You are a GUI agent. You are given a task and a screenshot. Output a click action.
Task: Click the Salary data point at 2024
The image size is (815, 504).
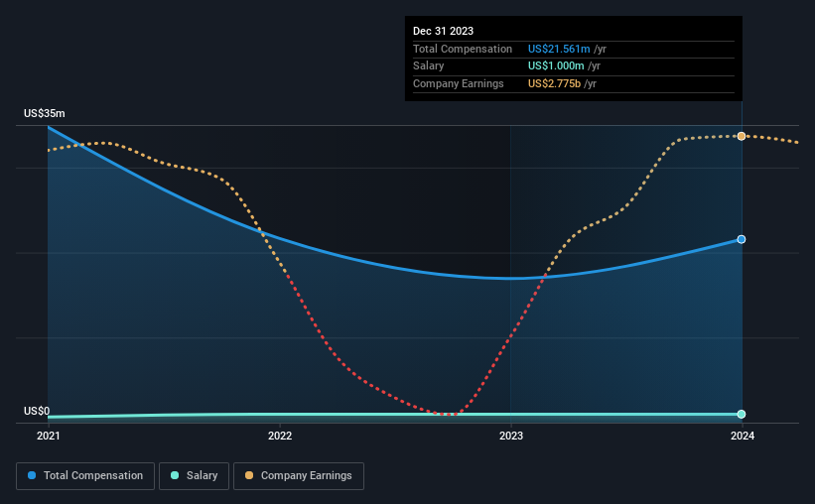[x=742, y=414]
